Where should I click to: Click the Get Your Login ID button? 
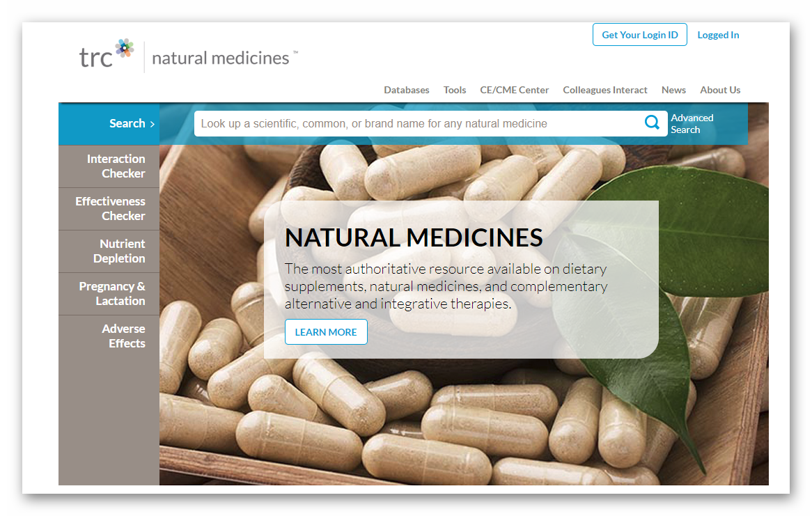640,35
